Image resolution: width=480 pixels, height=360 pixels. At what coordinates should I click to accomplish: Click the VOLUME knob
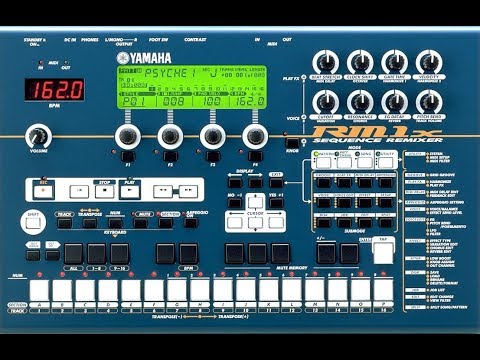38,136
